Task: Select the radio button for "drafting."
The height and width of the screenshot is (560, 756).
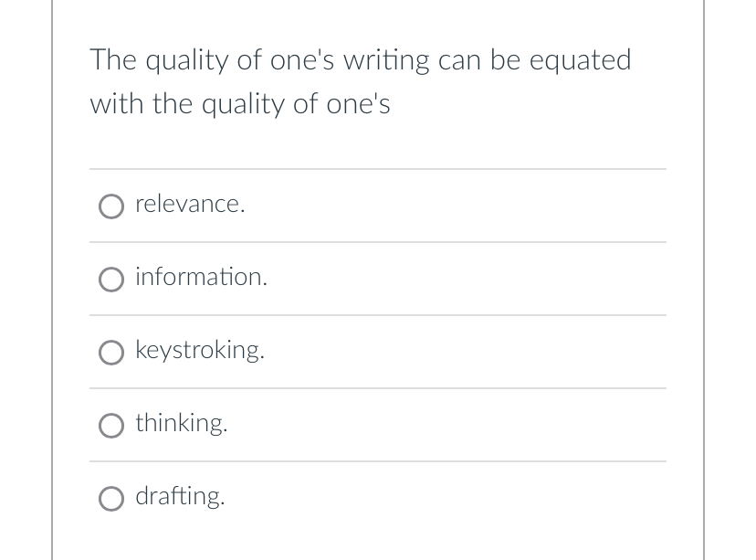Action: pos(110,499)
